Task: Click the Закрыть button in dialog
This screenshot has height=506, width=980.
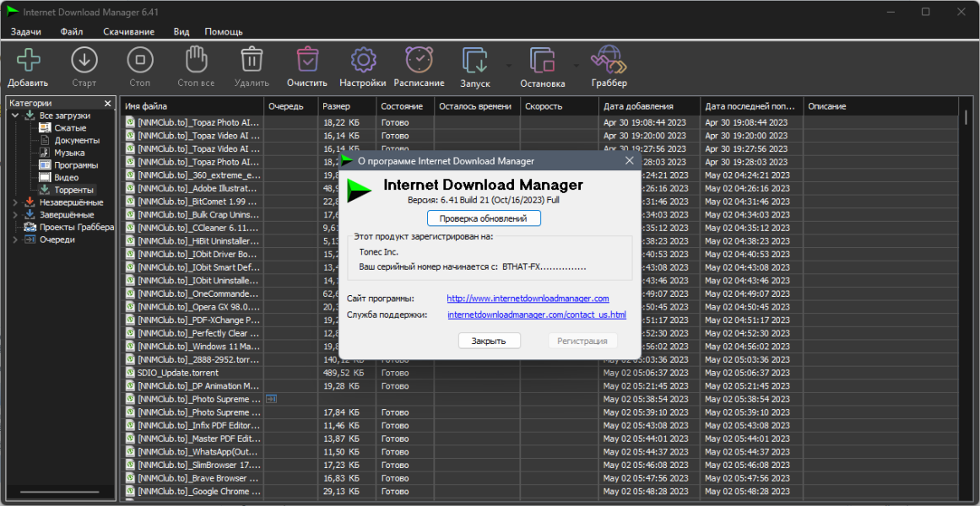Action: coord(490,341)
